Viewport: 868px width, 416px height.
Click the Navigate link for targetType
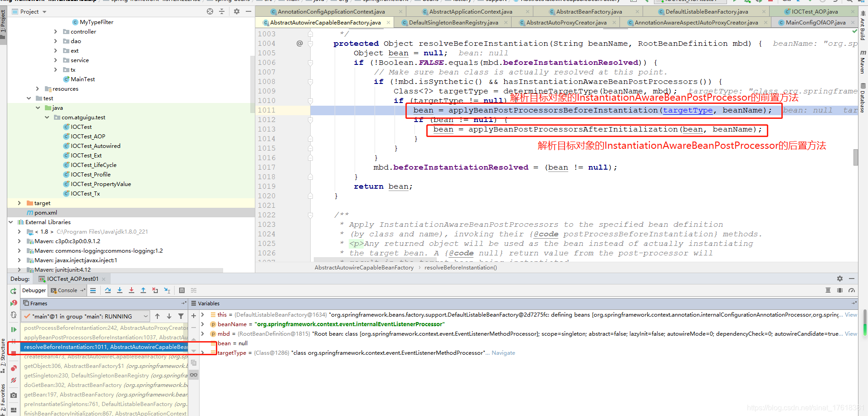pos(503,353)
